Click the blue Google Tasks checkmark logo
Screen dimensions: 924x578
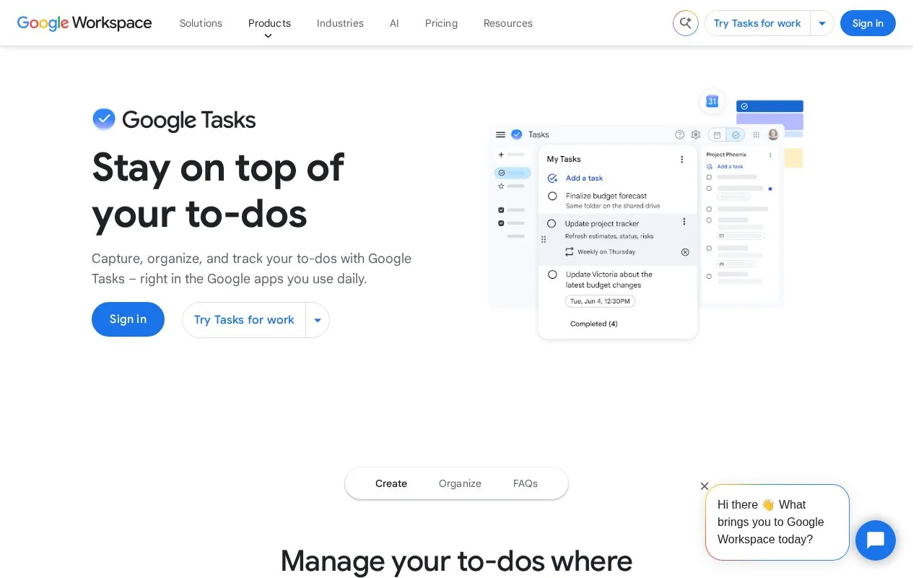[104, 119]
